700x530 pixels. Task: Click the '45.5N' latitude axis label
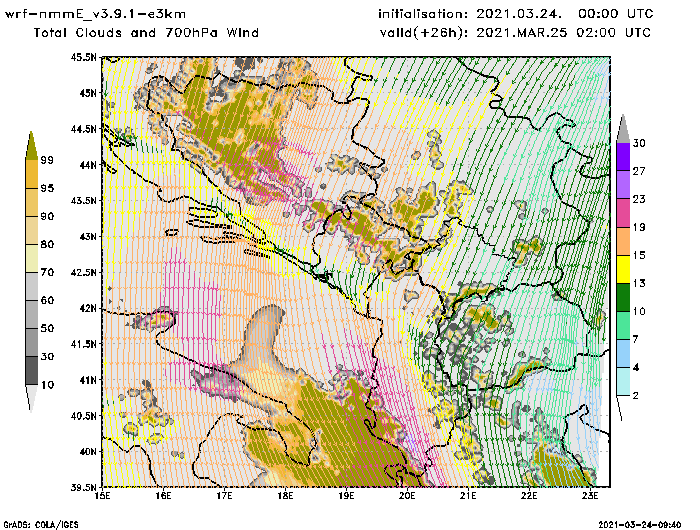coord(83,57)
